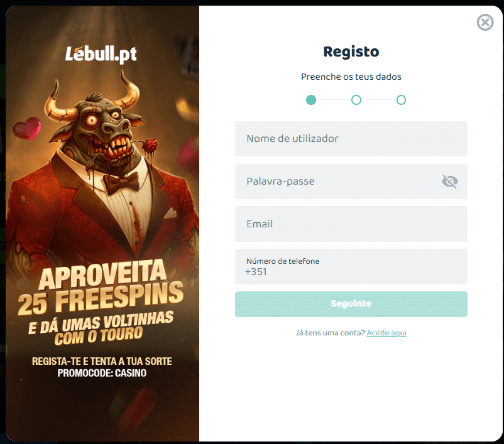This screenshot has width=504, height=444.
Task: Close the Registo dialog with the X icon
Action: point(485,23)
